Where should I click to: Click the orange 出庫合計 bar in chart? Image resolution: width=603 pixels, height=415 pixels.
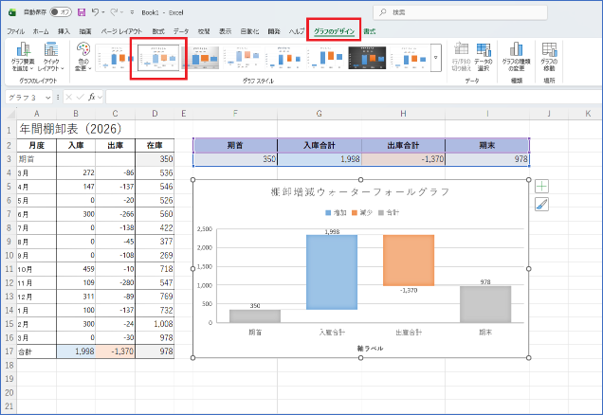409,260
